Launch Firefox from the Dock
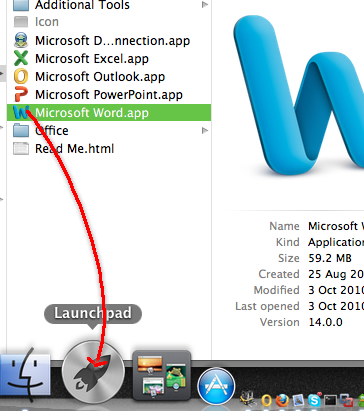 [x=282, y=400]
